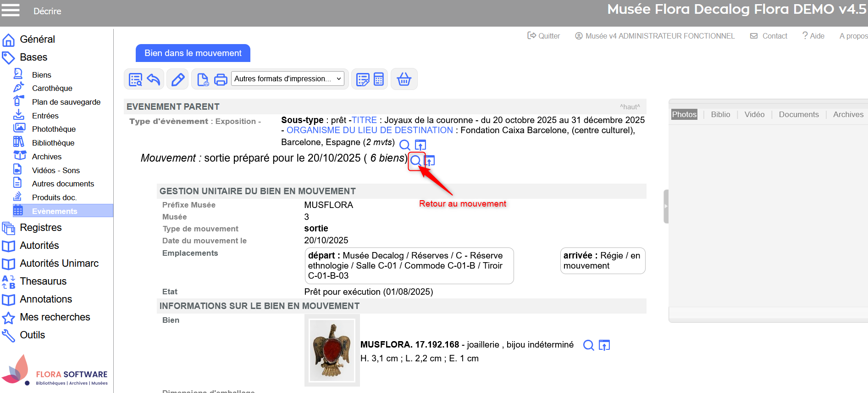Expand the Registres sidebar section
The width and height of the screenshot is (868, 393).
pos(40,228)
